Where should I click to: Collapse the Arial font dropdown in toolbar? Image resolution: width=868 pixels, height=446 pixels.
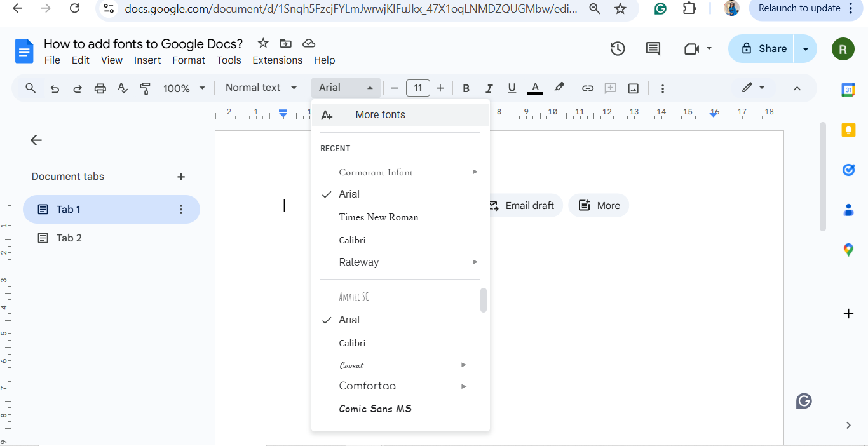346,88
